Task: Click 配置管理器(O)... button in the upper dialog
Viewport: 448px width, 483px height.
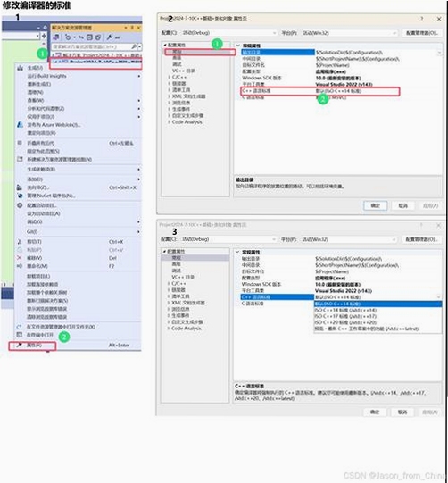Action: [421, 33]
